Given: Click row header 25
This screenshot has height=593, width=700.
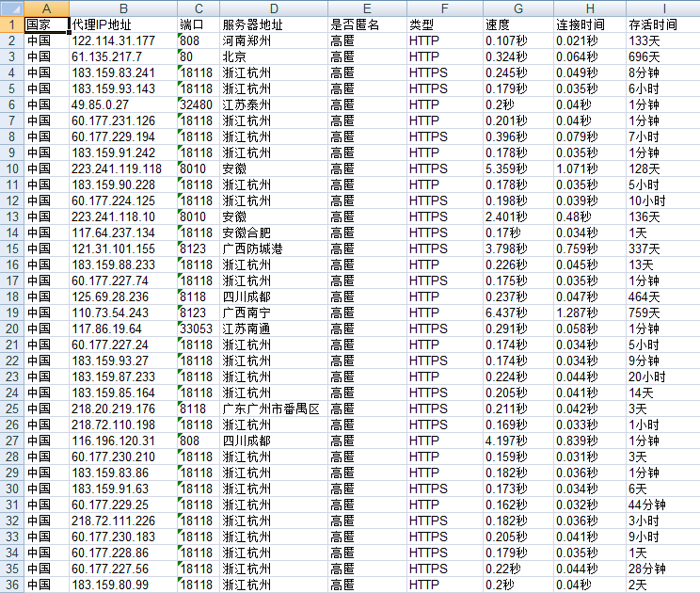Looking at the screenshot, I should pos(10,409).
